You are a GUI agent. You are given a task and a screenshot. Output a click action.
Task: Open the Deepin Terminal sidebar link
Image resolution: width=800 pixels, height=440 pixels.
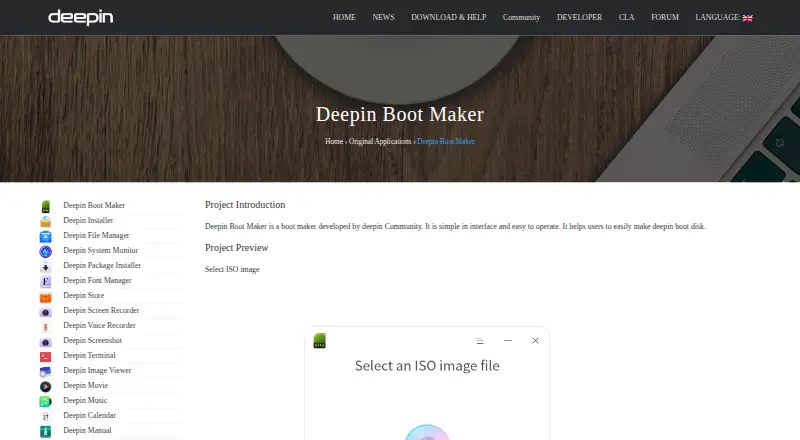point(89,355)
